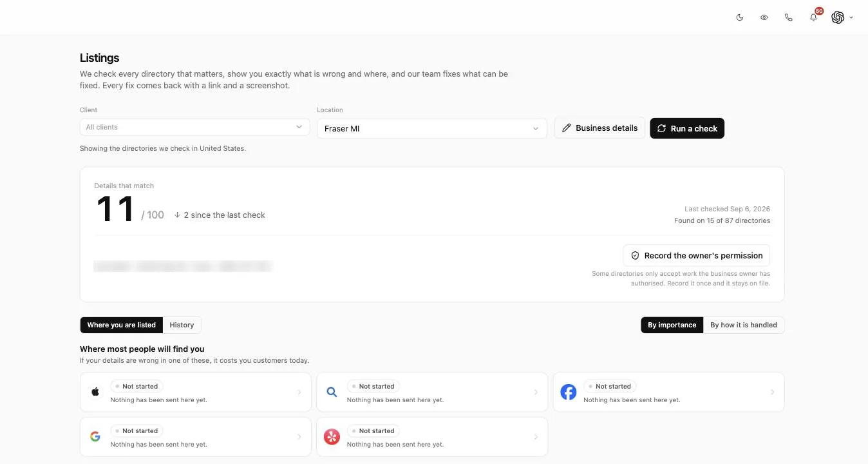Expand the Yelp card chevron arrow
The width and height of the screenshot is (868, 464).
[x=536, y=436]
